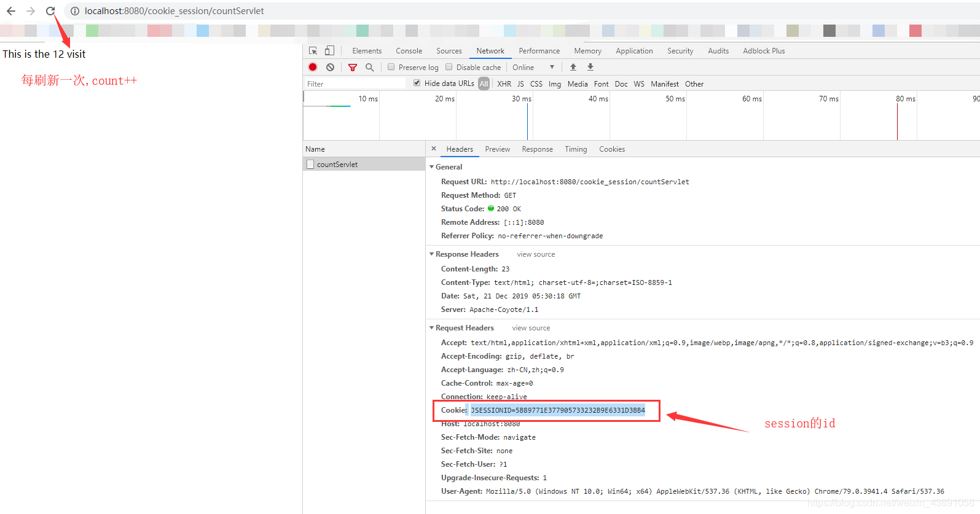Open the Application tab
980x514 pixels.
point(635,51)
